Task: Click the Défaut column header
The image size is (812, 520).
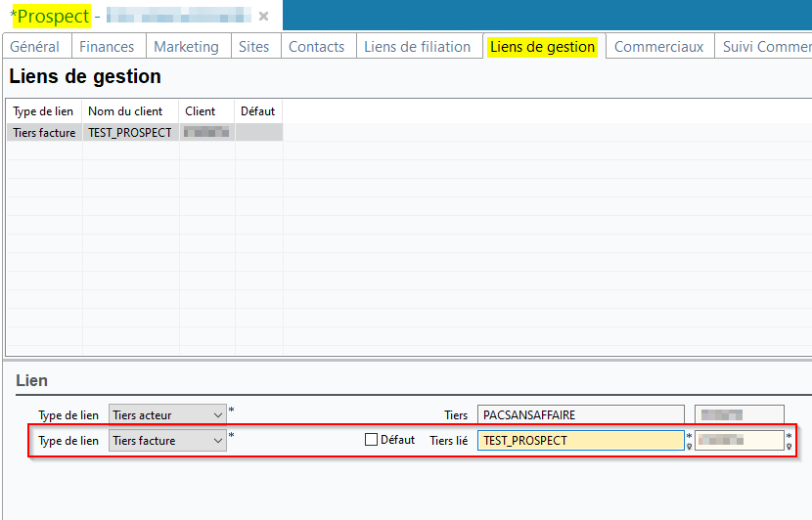Action: pyautogui.click(x=257, y=111)
